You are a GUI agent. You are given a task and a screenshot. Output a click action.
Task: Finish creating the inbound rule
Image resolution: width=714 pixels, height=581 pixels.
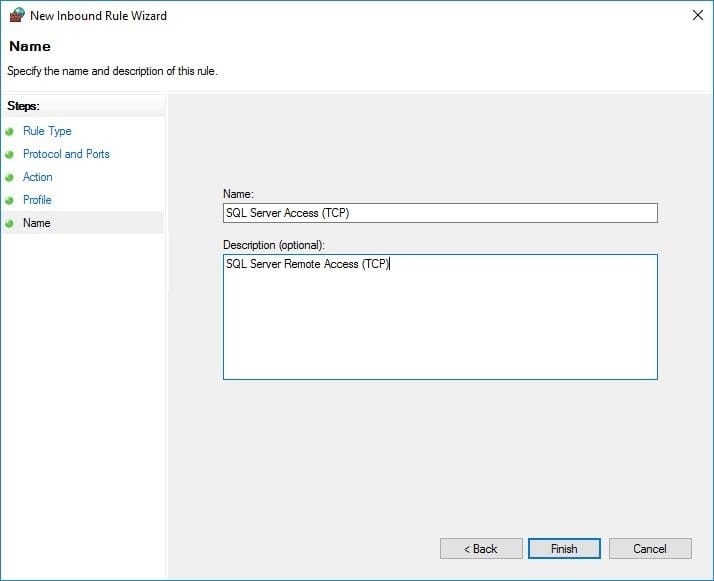point(564,549)
